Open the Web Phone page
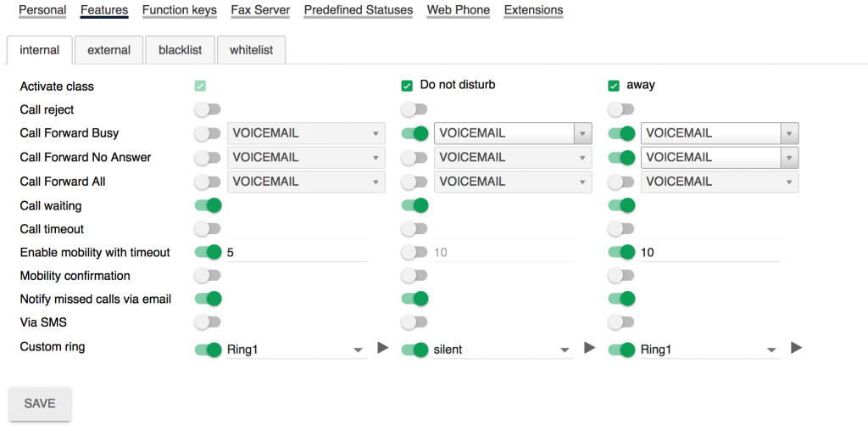 pyautogui.click(x=458, y=10)
